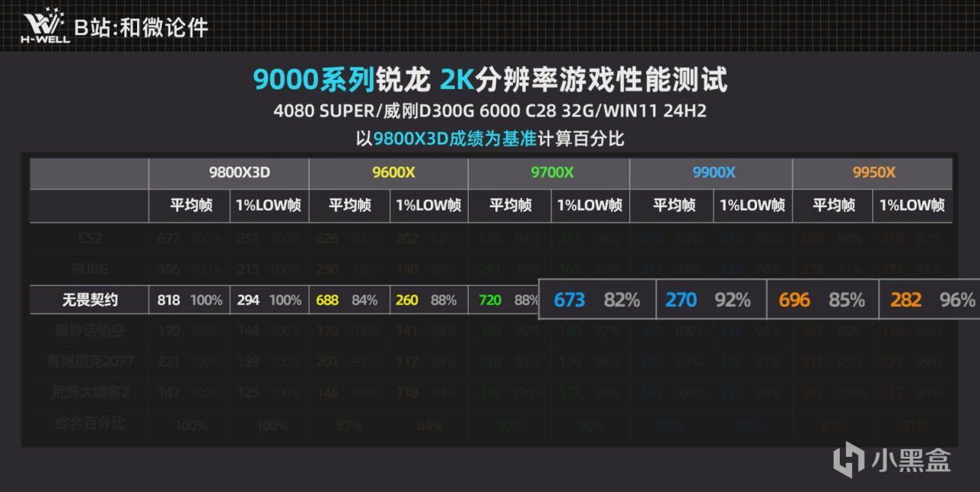Click the magnified '82%' beside 673
This screenshot has width=980, height=492.
coord(622,300)
